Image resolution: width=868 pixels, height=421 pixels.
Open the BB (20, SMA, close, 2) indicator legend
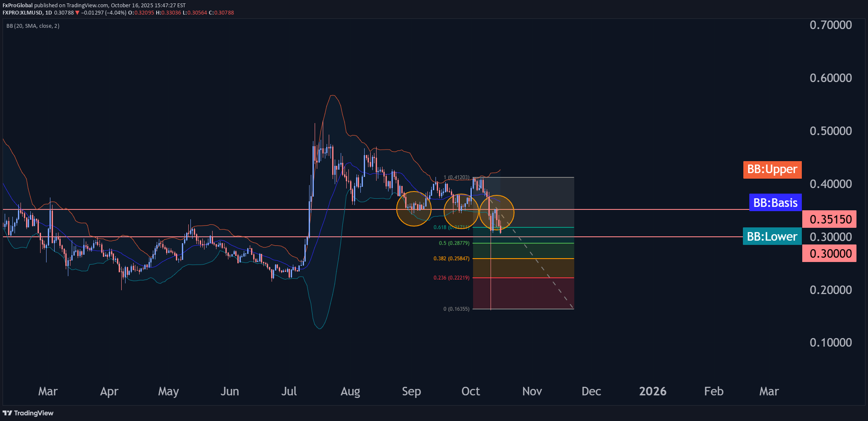(x=33, y=26)
